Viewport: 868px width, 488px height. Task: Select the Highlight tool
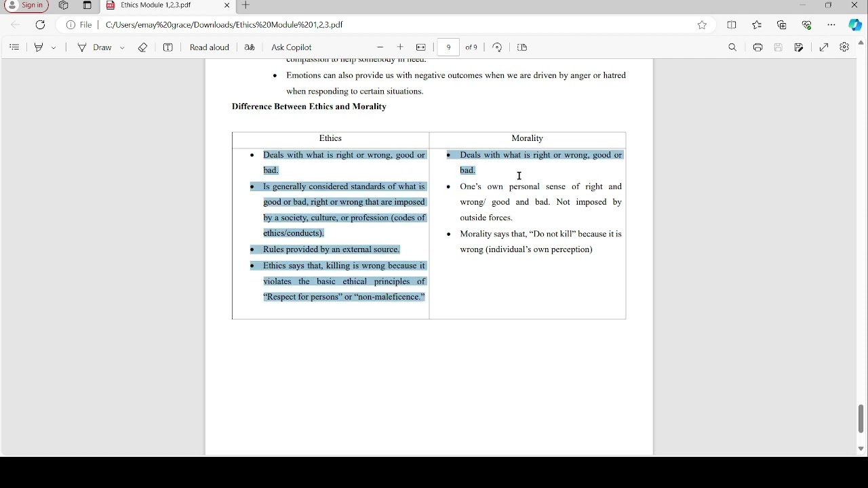(x=39, y=47)
